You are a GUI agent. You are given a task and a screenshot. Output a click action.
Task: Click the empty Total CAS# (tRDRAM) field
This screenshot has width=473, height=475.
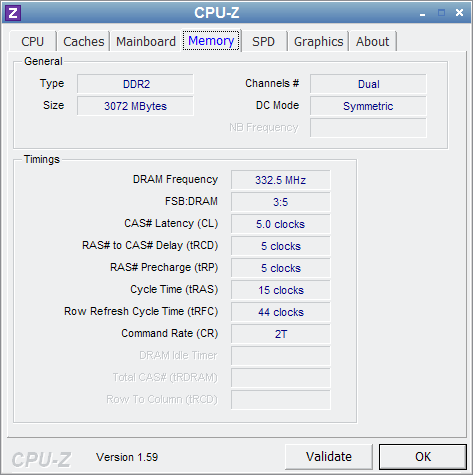coord(281,378)
